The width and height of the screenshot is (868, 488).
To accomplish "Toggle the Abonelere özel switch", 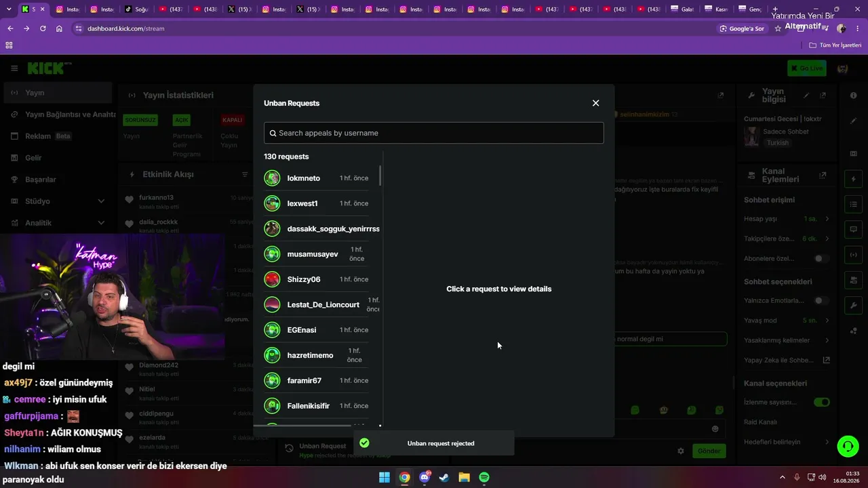I will 821,258.
